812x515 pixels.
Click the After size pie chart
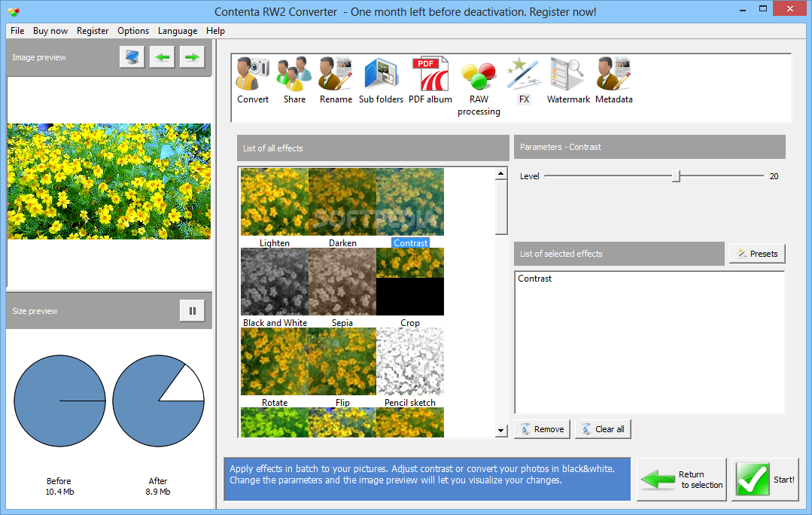coord(159,401)
